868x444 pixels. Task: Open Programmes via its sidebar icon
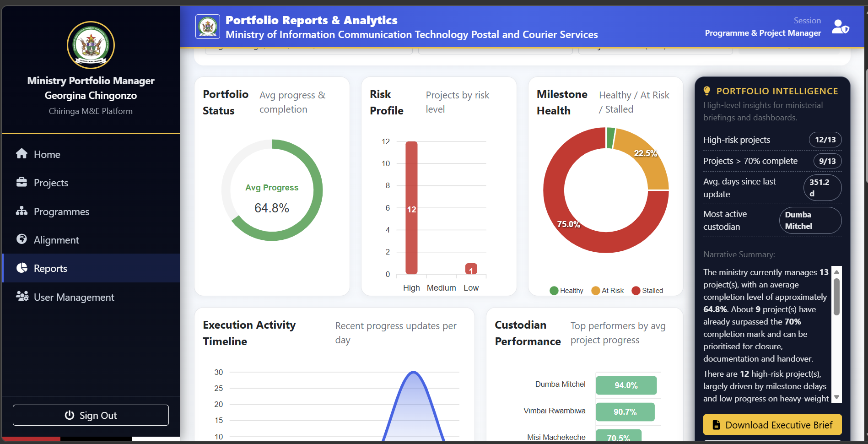[22, 211]
